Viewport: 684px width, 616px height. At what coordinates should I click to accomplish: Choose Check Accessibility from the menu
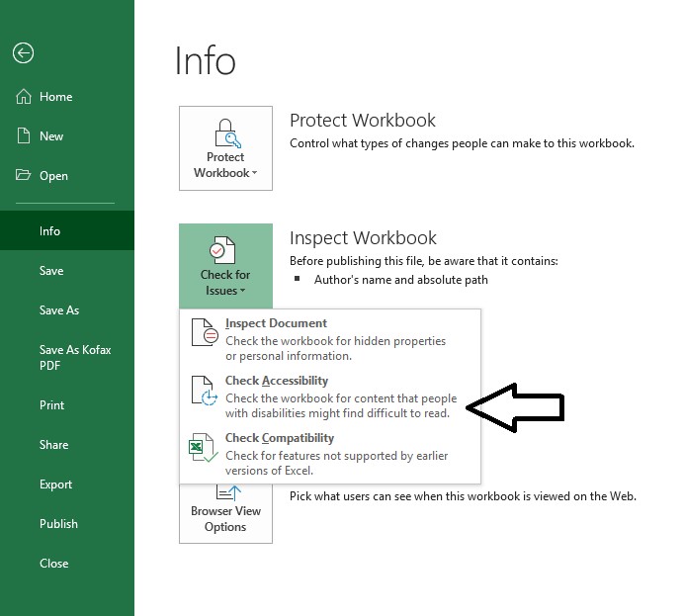coord(330,396)
